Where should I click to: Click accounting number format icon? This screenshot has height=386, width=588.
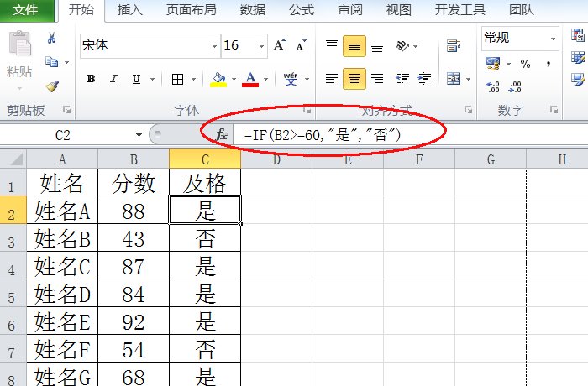point(493,64)
